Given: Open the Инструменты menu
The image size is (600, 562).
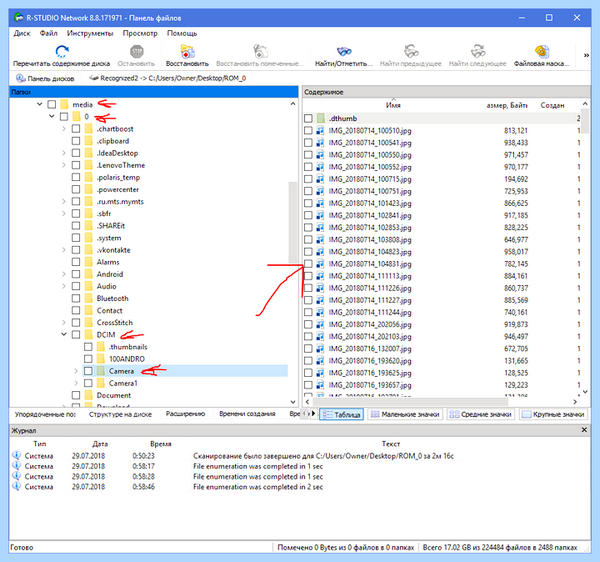Looking at the screenshot, I should (90, 33).
